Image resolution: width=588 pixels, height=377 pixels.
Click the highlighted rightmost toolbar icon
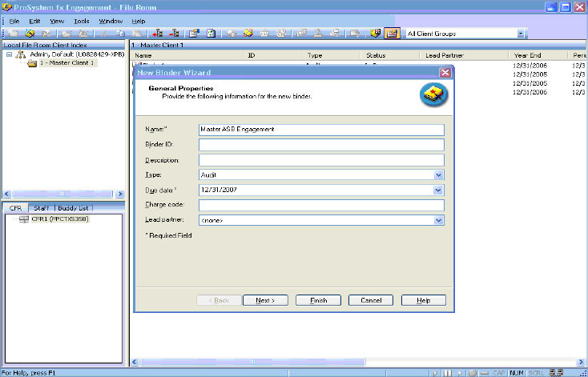point(392,34)
